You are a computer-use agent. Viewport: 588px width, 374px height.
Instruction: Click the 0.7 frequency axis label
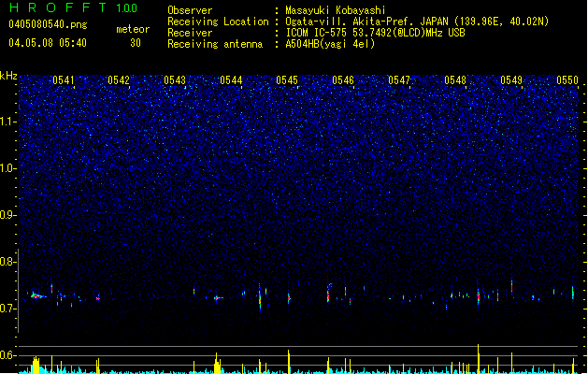click(x=8, y=309)
